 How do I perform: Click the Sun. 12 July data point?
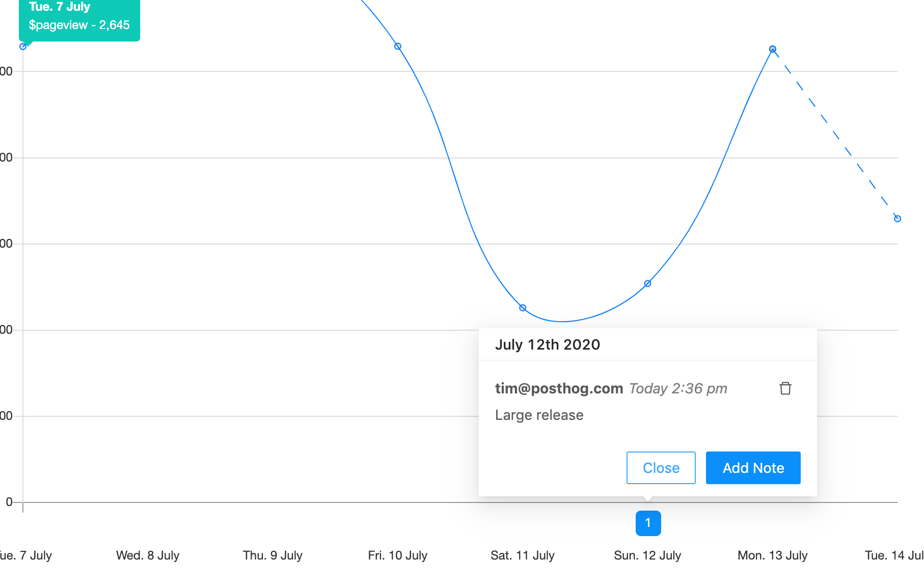pyautogui.click(x=647, y=283)
